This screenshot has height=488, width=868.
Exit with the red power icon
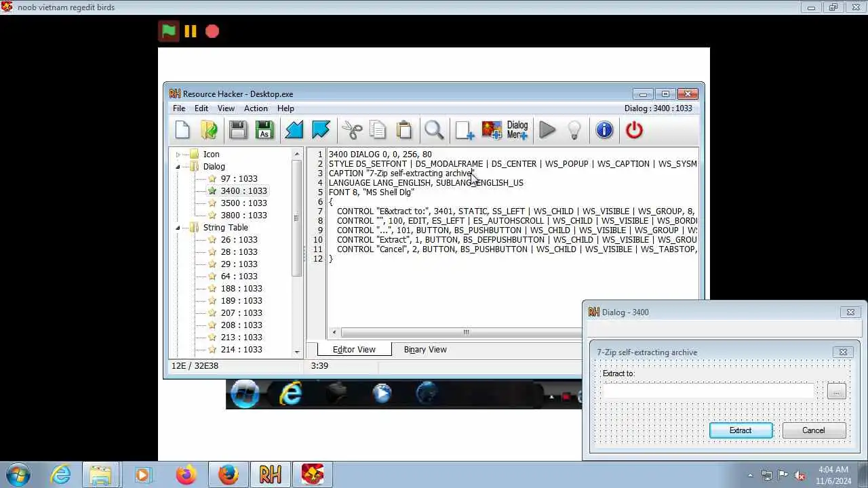634,130
